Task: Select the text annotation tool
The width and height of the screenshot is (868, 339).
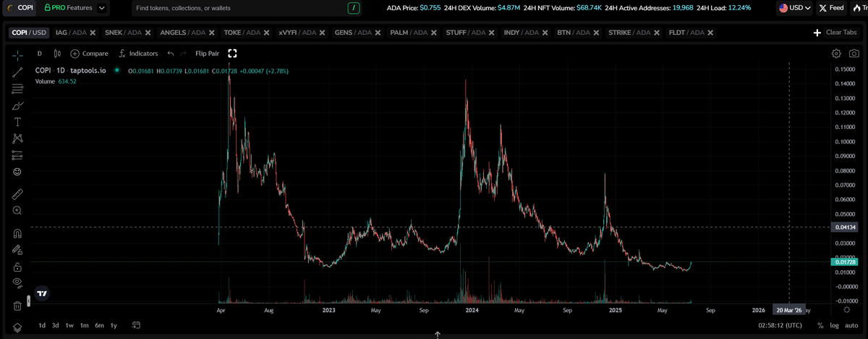Action: point(17,122)
